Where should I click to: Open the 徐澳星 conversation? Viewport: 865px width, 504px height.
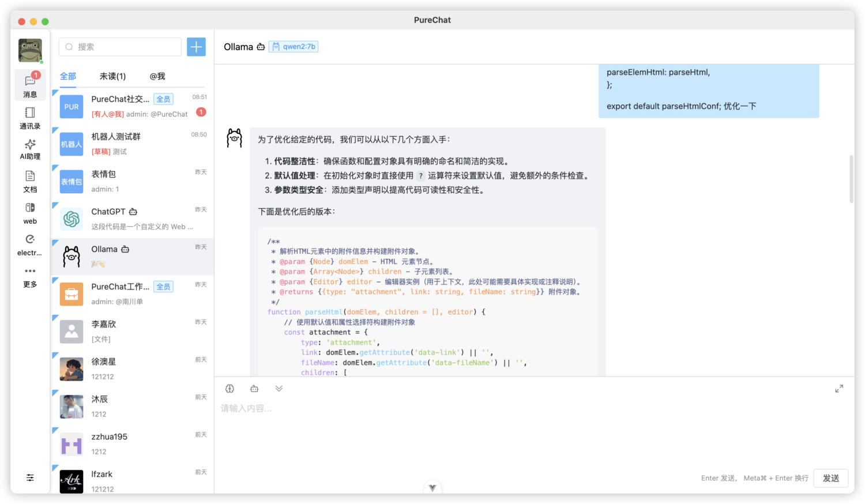coord(133,369)
